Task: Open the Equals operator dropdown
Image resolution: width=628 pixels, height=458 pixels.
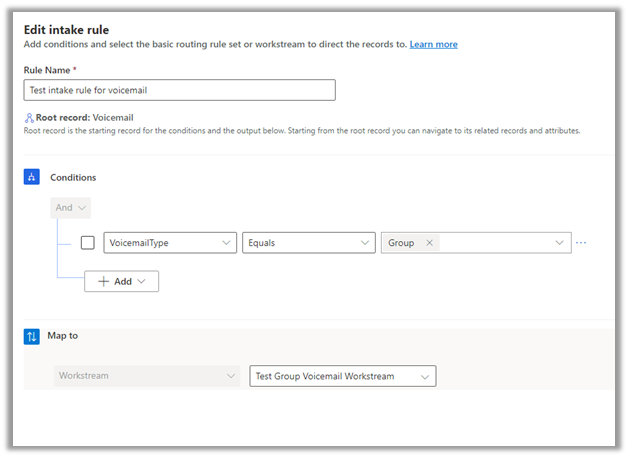Action: click(x=308, y=243)
